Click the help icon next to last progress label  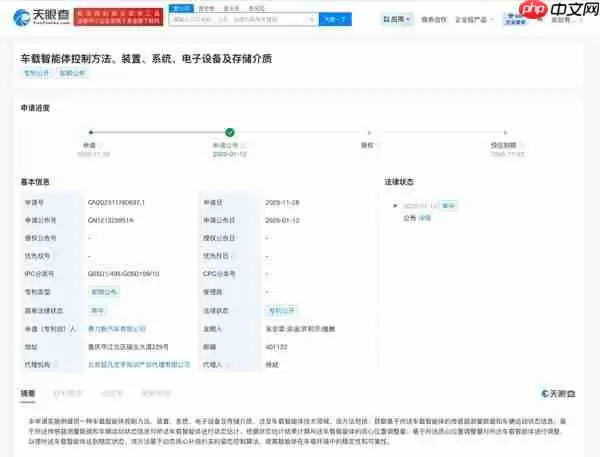(x=522, y=145)
